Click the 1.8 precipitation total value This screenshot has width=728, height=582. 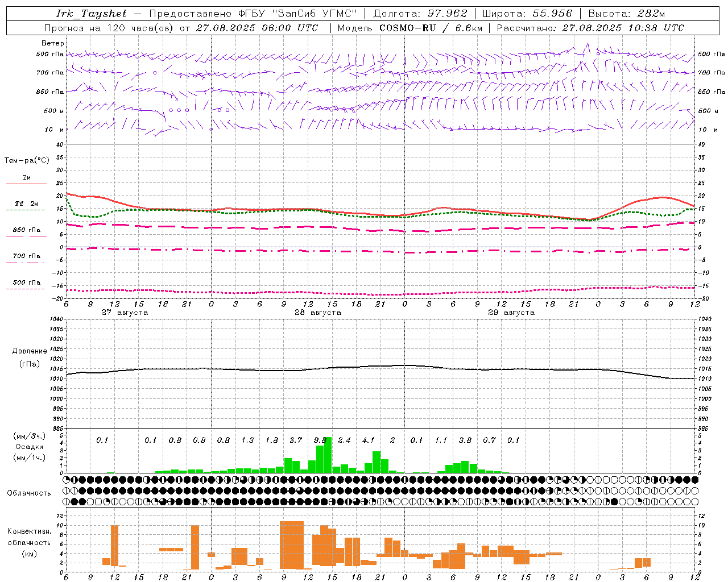272,440
